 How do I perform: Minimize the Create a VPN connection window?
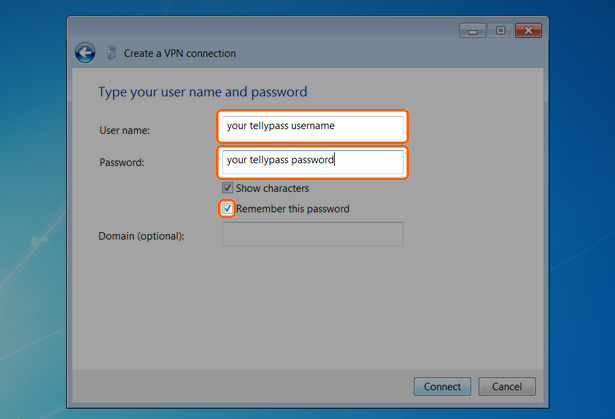pyautogui.click(x=472, y=31)
